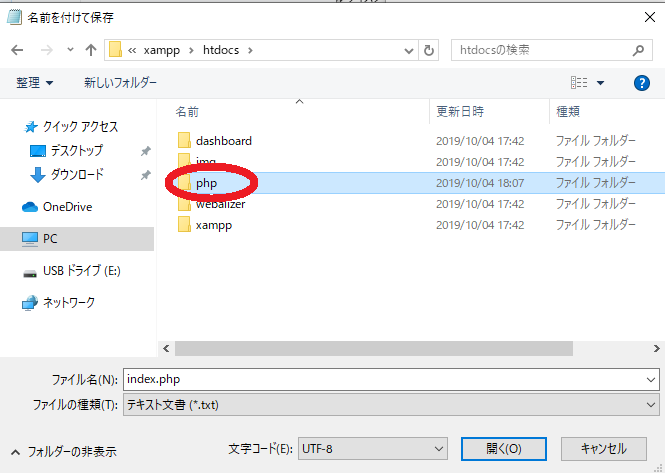The image size is (665, 473).
Task: Expand the address bar history dropdown
Action: 409,50
